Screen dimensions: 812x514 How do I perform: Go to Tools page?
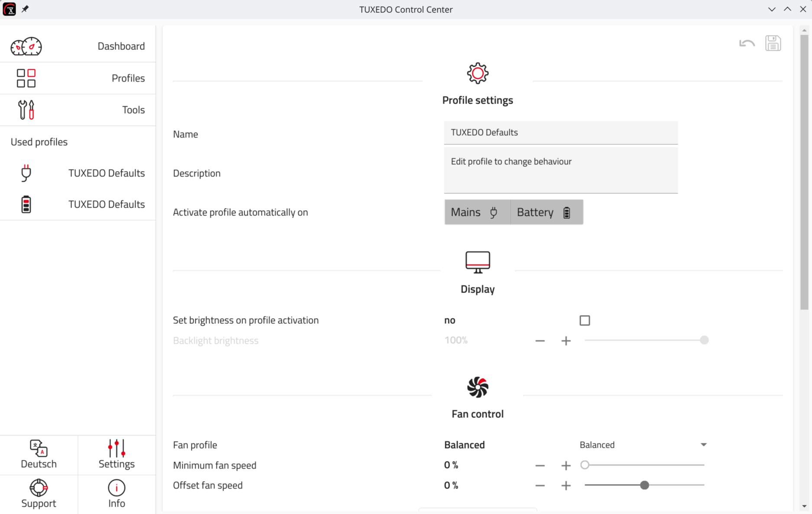coord(78,110)
